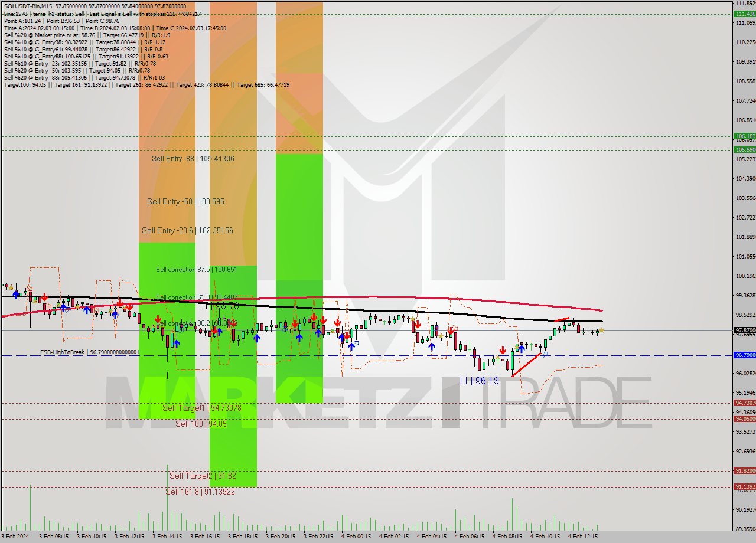Click the 'Sell 100 | 94.05' label
Image resolution: width=756 pixels, height=543 pixels.
tap(201, 424)
